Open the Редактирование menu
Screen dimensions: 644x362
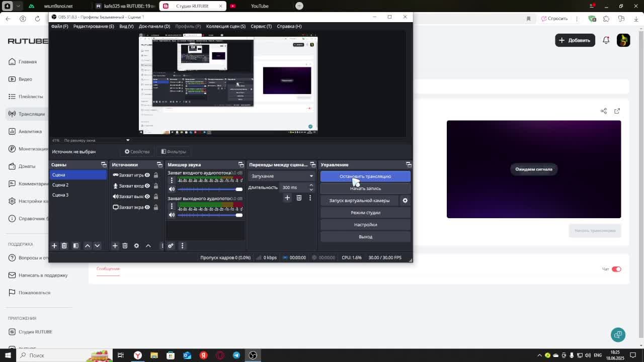(94, 26)
